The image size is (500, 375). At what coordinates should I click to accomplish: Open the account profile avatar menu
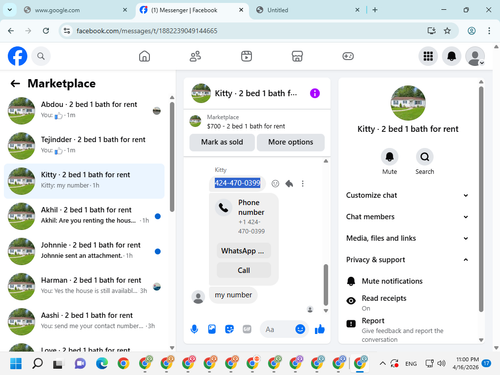tap(475, 56)
